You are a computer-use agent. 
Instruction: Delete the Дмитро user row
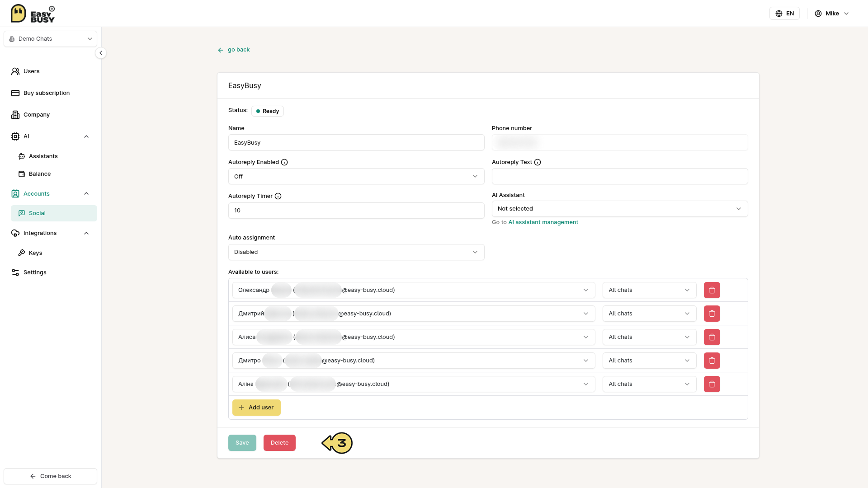(x=712, y=361)
